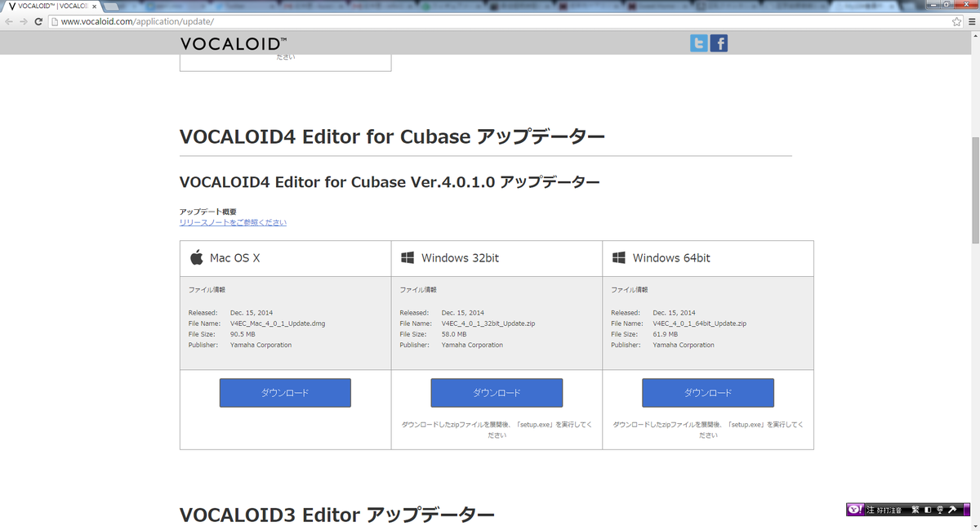Click Mac OS X release date Dec. 15, 2014

click(252, 313)
